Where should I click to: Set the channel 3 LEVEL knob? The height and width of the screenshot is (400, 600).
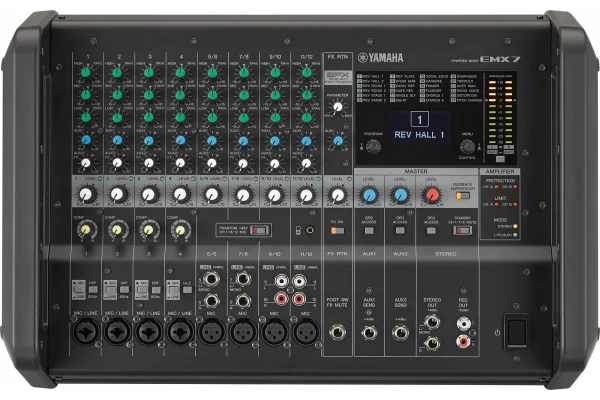(149, 194)
